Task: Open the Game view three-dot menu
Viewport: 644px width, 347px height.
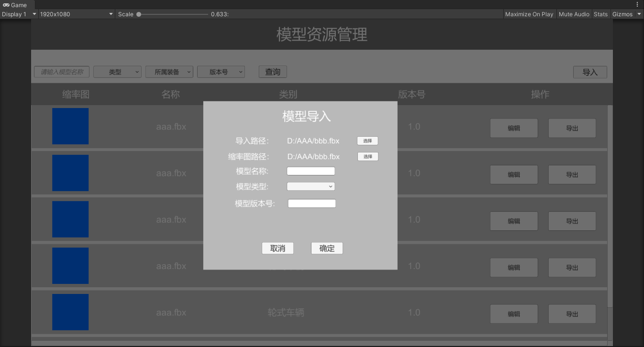Action: pos(637,4)
